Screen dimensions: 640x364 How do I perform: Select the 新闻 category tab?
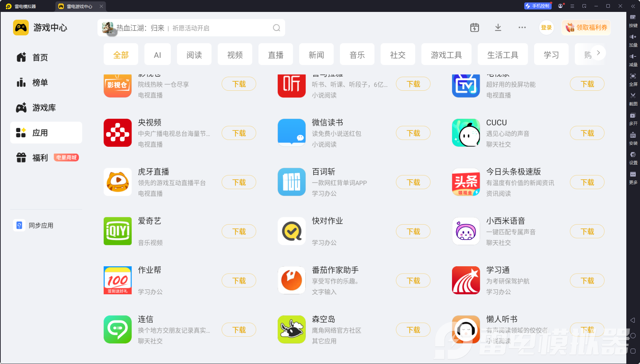pos(316,54)
